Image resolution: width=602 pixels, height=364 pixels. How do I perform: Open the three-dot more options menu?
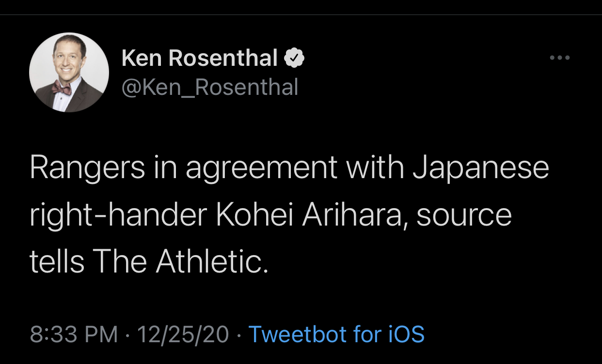560,58
